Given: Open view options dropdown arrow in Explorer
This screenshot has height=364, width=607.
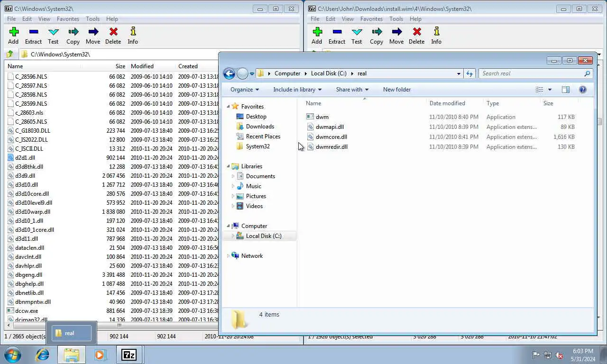Looking at the screenshot, I should 550,90.
